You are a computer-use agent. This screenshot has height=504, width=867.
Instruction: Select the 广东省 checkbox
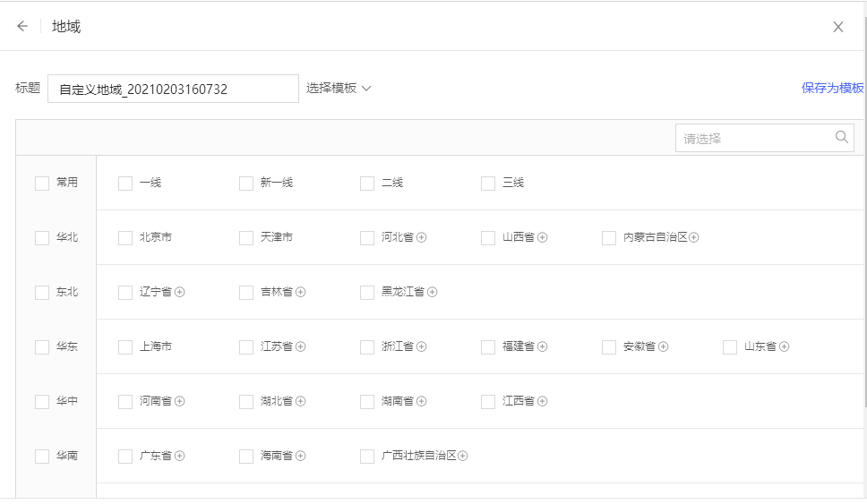point(125,456)
